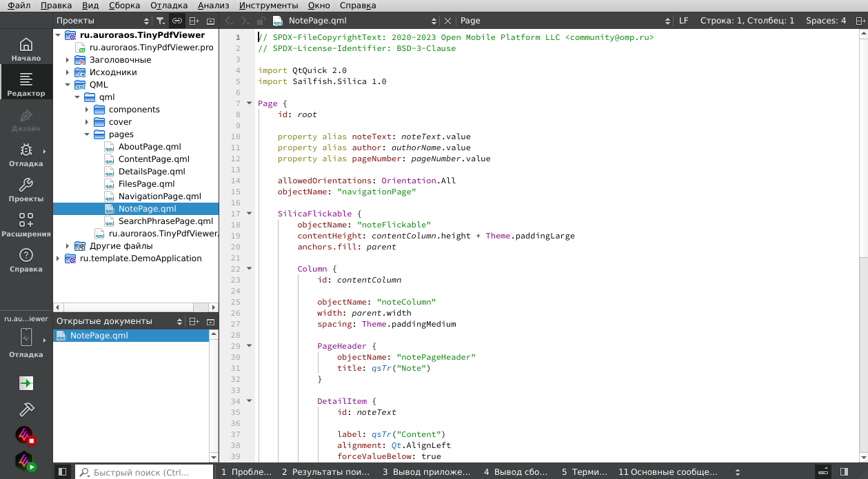The image size is (868, 479).
Task: Click the filter tree funnel icon
Action: (160, 21)
